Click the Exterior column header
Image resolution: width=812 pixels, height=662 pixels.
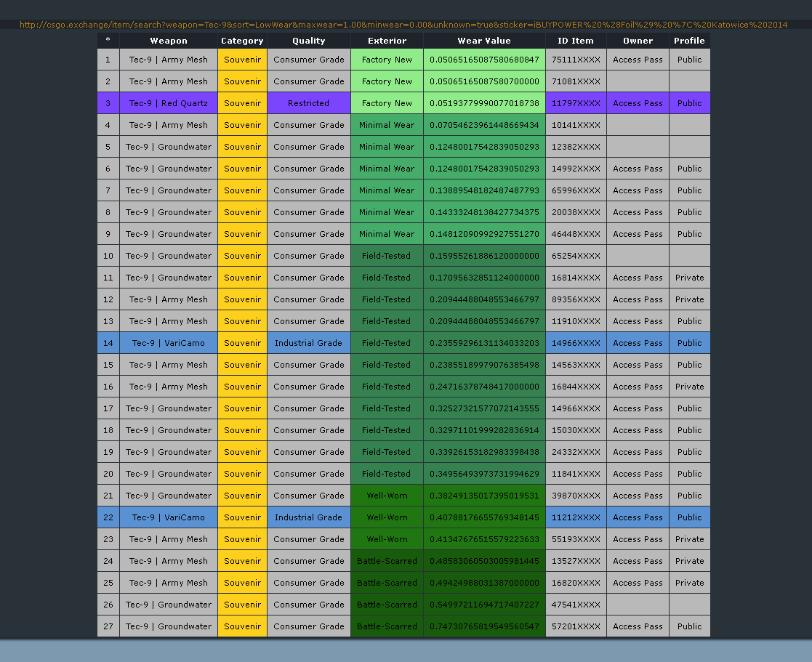tap(387, 41)
